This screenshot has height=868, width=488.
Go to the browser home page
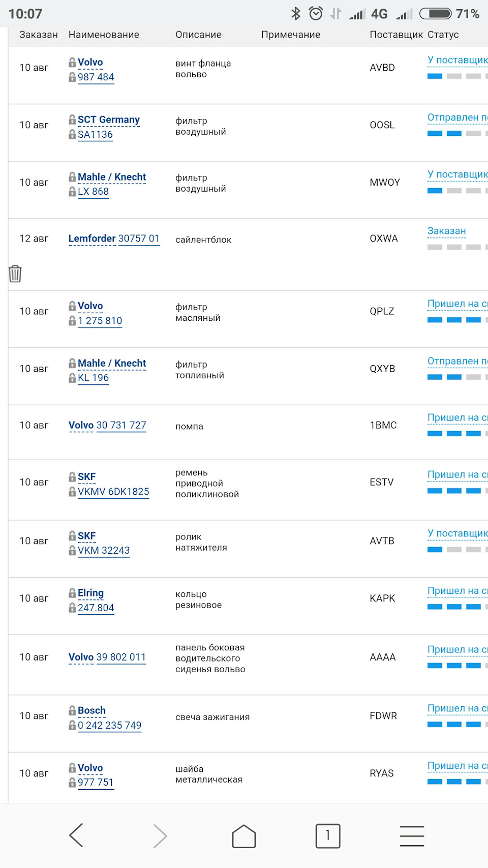243,836
